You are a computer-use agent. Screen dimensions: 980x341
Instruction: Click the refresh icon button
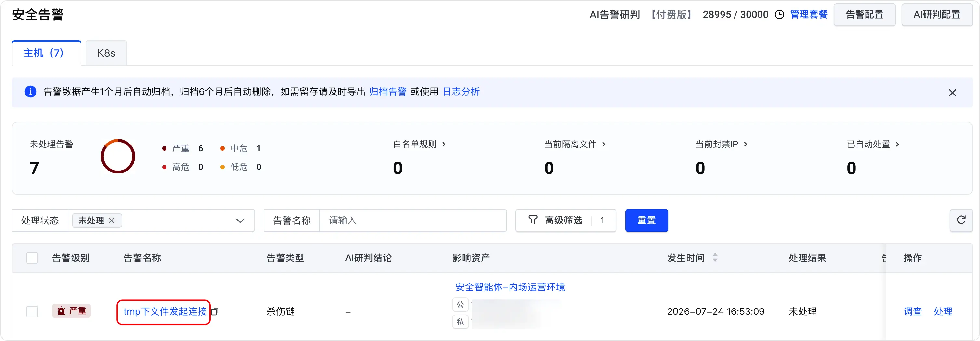click(961, 220)
